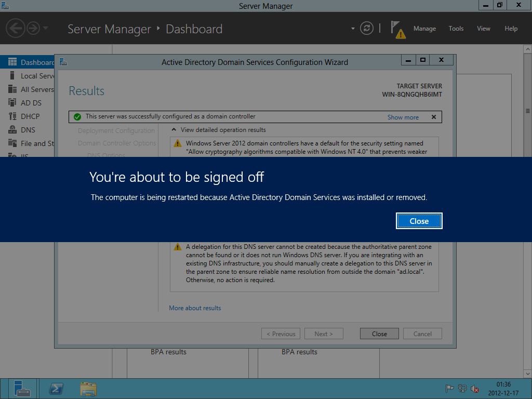This screenshot has width=532, height=399.
Task: Open the notifications flag with warning
Action: [x=397, y=30]
